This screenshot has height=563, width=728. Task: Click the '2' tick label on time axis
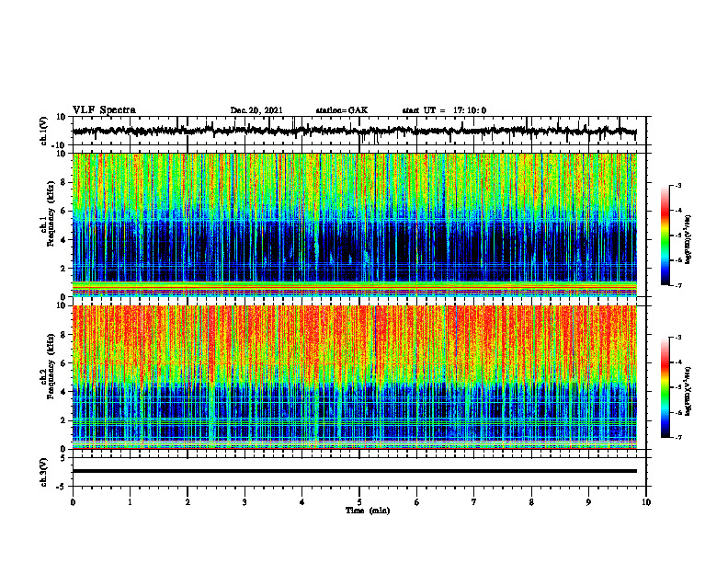188,502
